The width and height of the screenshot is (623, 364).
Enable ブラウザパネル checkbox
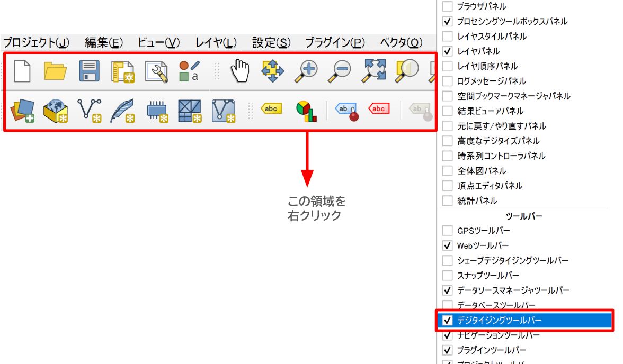[x=447, y=6]
